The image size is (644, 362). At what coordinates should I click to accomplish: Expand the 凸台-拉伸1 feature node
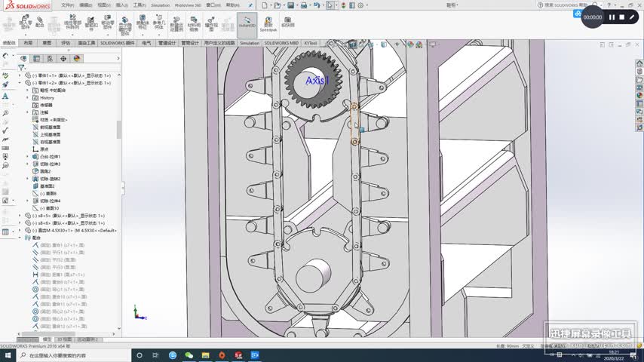pyautogui.click(x=28, y=156)
